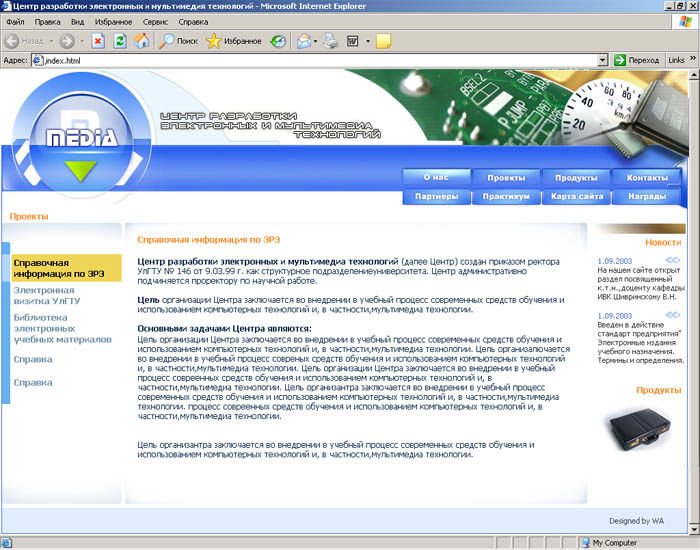Click the Print icon
This screenshot has width=700, height=550.
331,41
